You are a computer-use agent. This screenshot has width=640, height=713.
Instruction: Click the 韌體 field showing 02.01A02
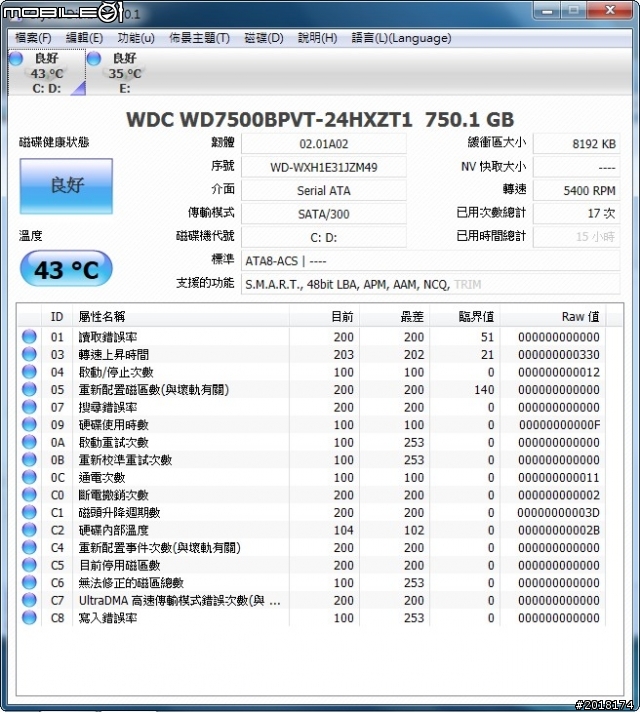point(323,144)
